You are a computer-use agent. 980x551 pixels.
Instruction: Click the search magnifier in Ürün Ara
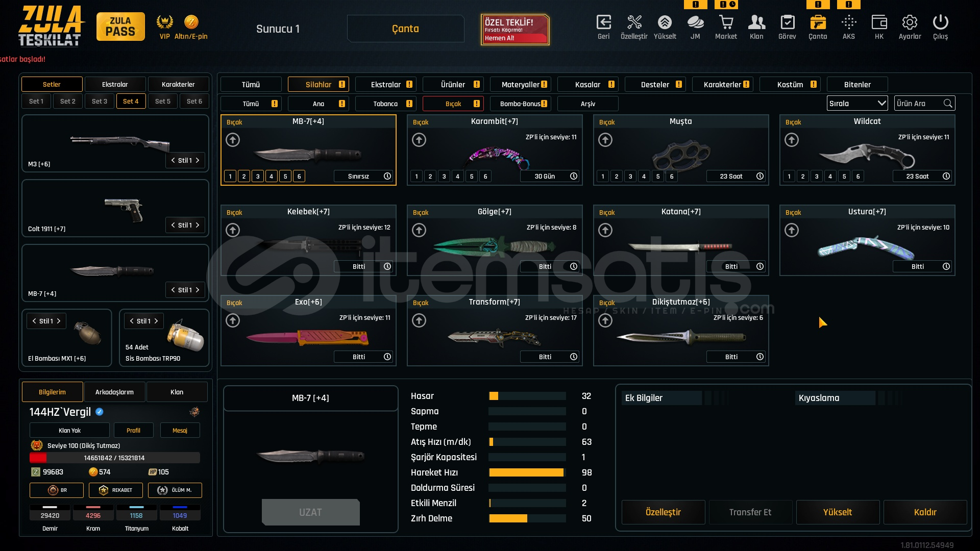coord(948,104)
